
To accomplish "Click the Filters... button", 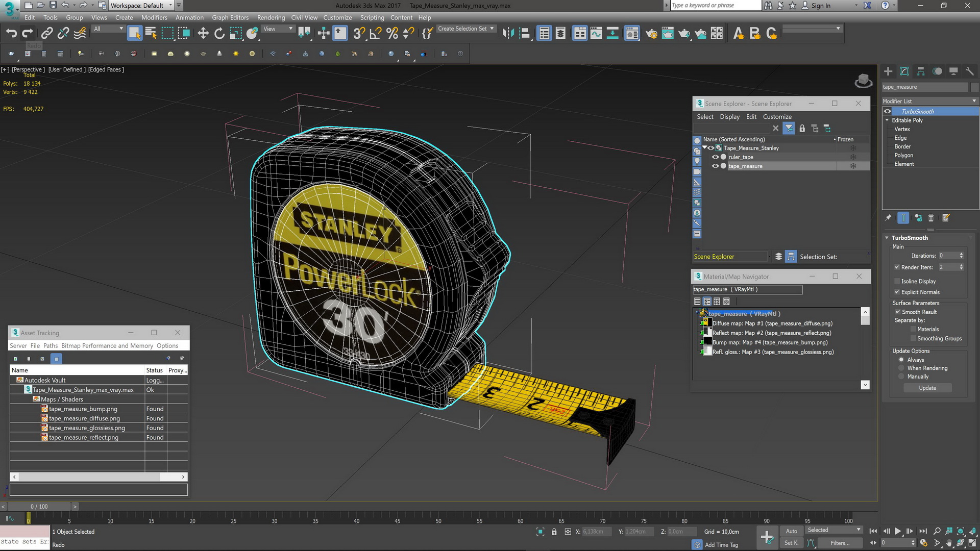I will [840, 543].
